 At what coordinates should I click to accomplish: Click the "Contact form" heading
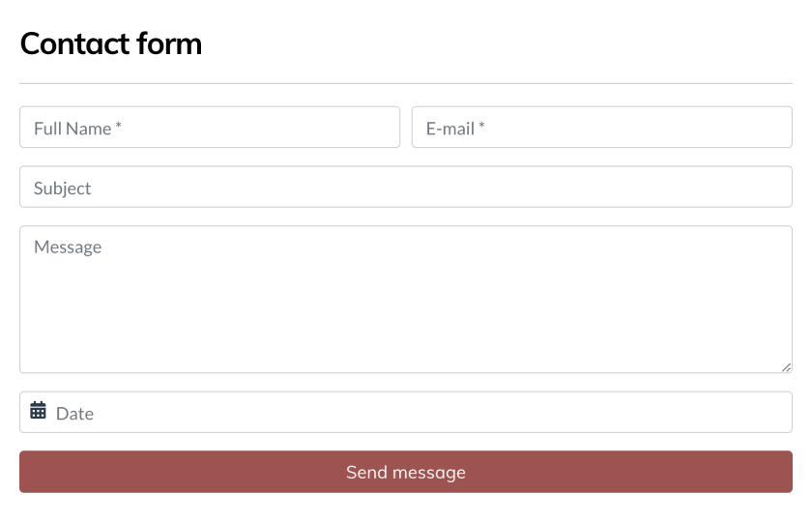coord(111,43)
